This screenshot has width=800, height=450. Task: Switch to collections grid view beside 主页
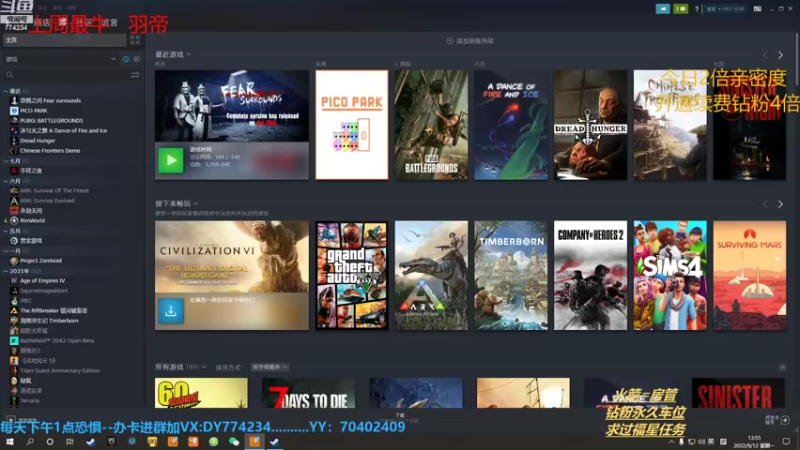(135, 40)
